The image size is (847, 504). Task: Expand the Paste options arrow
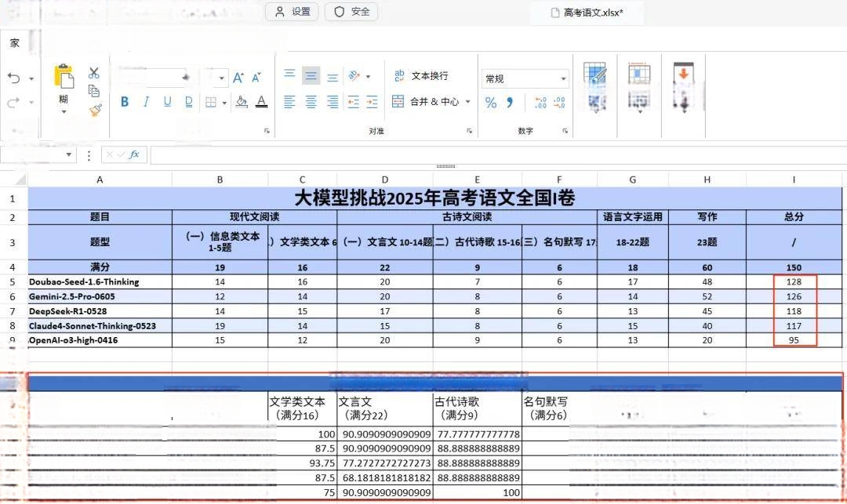[64, 112]
